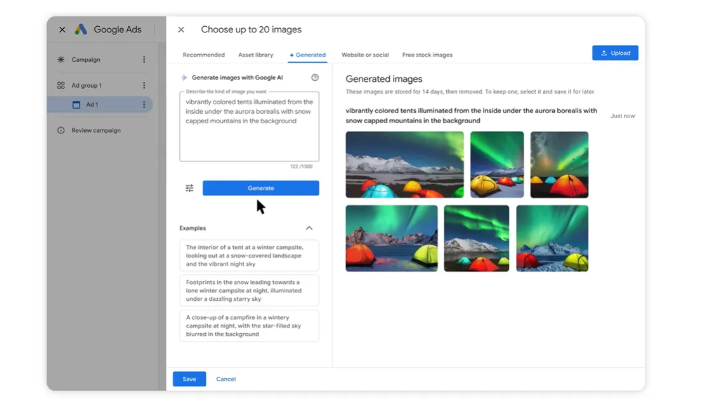Open Campaign more options menu

click(144, 60)
